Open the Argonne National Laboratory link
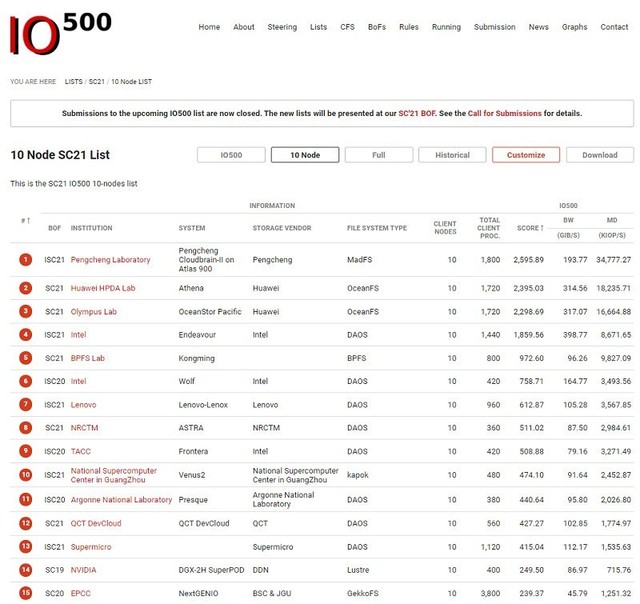640x604 pixels. [x=121, y=500]
